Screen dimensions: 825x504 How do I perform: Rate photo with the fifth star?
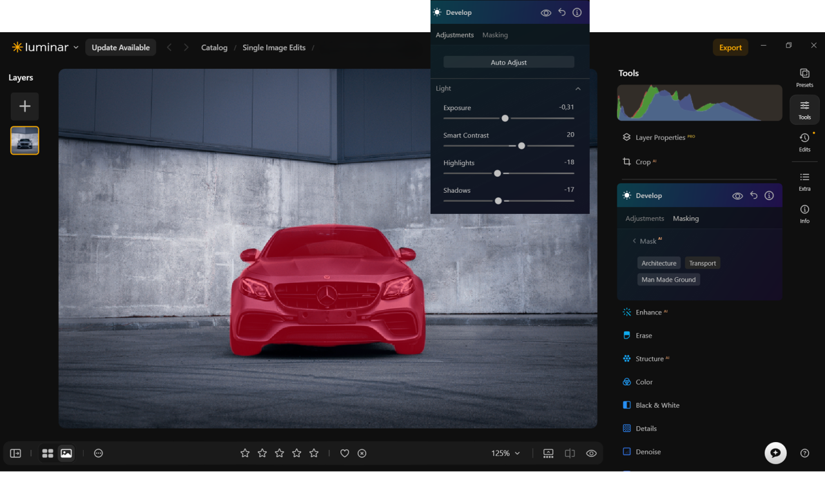[314, 453]
